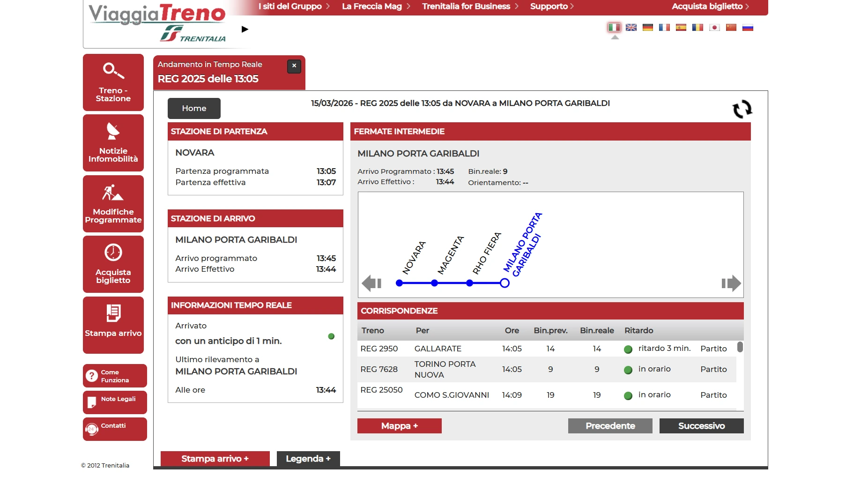Click Stampa arrivo sidebar icon
The image size is (868, 491).
click(x=113, y=313)
